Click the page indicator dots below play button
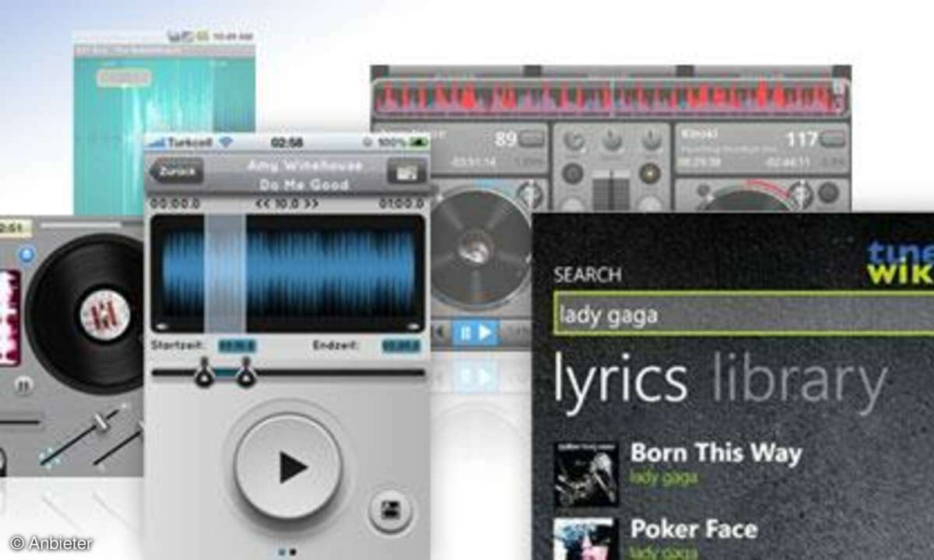 click(x=287, y=552)
